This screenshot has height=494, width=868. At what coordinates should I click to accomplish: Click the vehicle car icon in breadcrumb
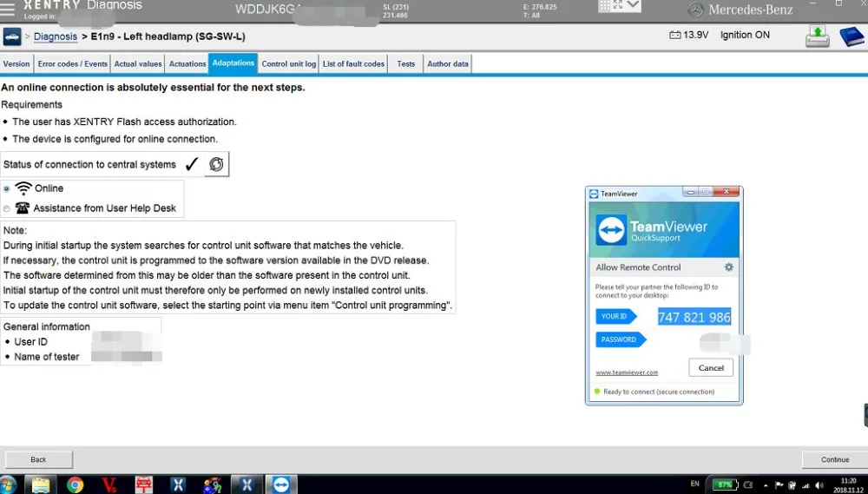pyautogui.click(x=11, y=37)
